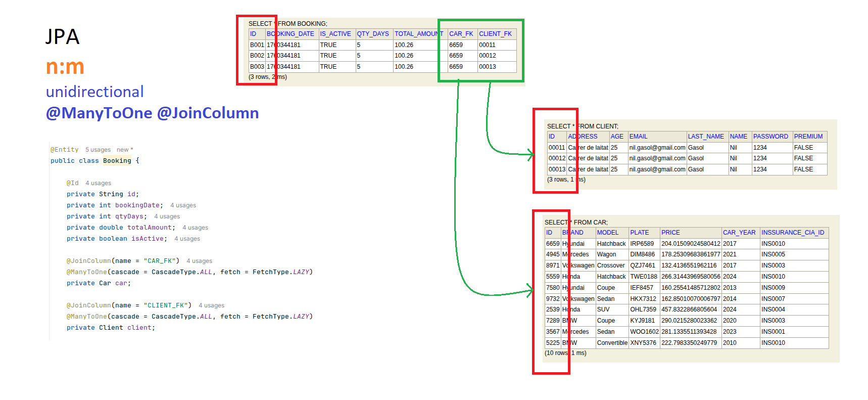The width and height of the screenshot is (868, 400).
Task: Select the B002 cell in BOOKING results
Action: pos(257,56)
